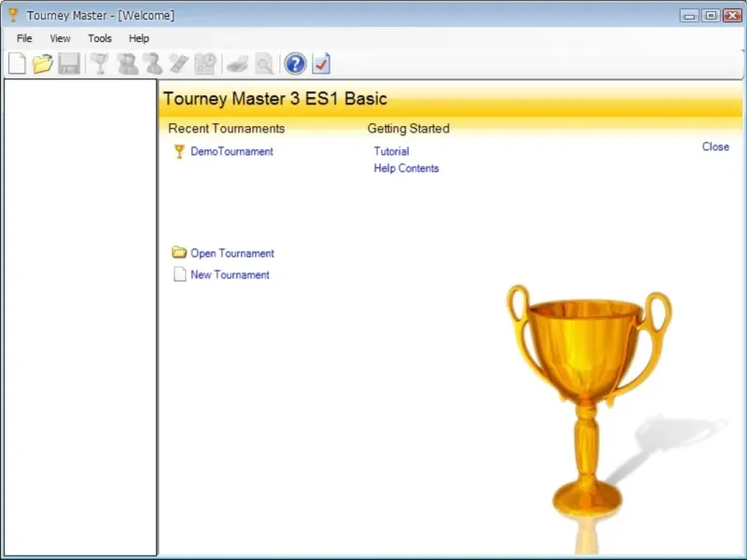Click the blank page icon beside New Tournament
The image size is (747, 560).
point(179,274)
